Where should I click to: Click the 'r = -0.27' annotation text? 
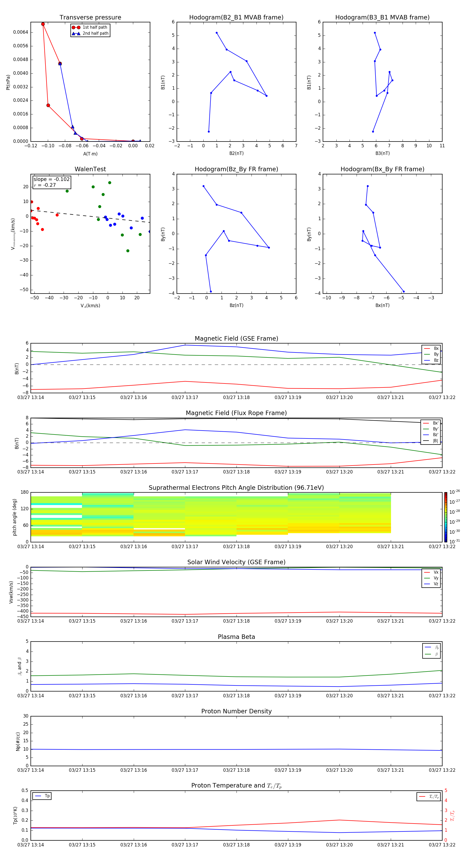tap(45, 185)
